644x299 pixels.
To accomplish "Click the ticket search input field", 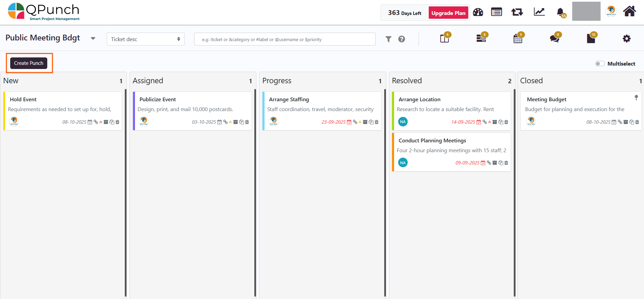I will [x=285, y=39].
